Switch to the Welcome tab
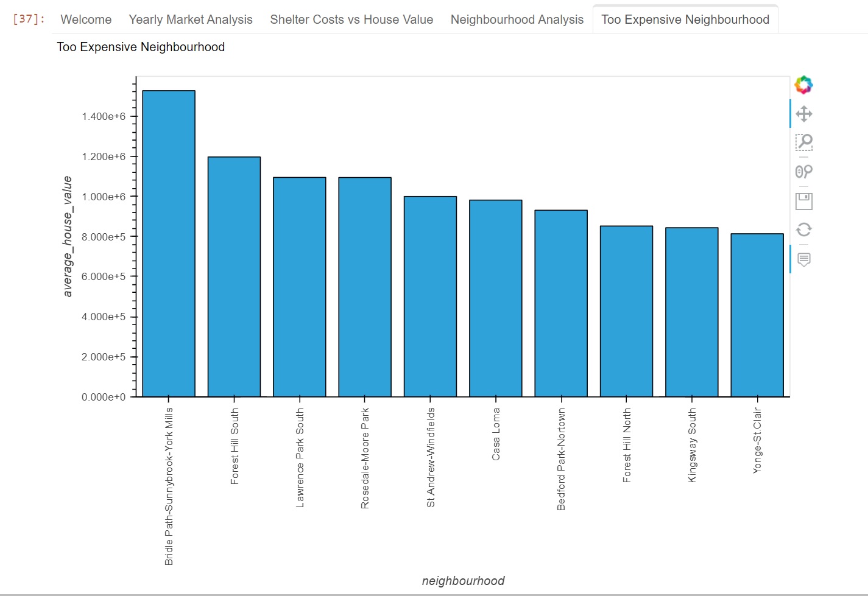This screenshot has height=596, width=868. click(85, 19)
